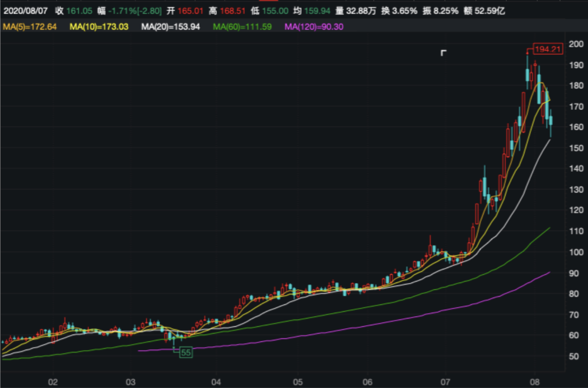588x388 pixels.
Task: Click the 100 level on price axis
Action: click(x=577, y=252)
